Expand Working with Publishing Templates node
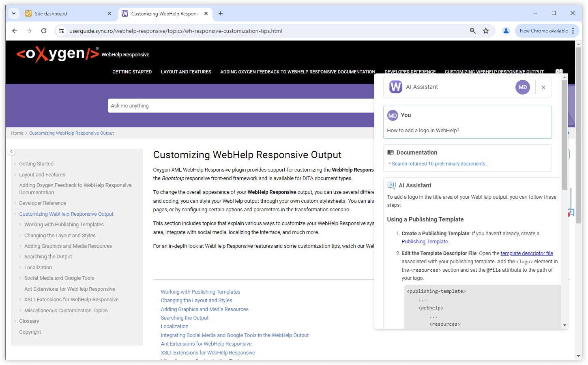Screen dimensions: 588x365 click(x=20, y=225)
